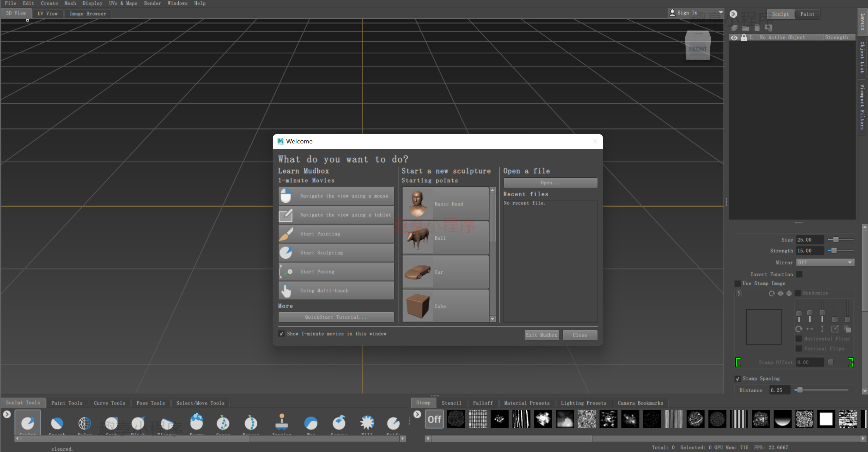Select the Grab sculpt tool
This screenshot has height=452, width=868.
(112, 423)
